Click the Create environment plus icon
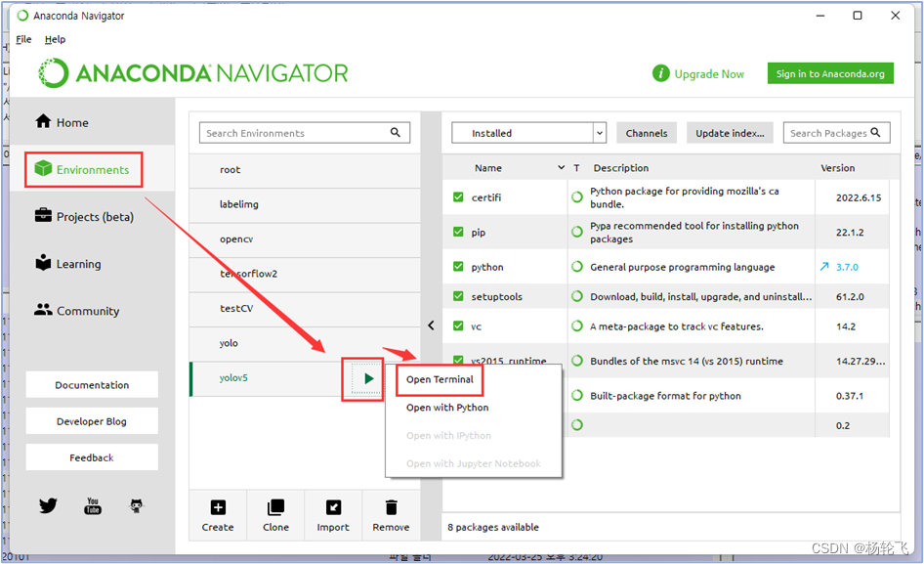The image size is (924, 564). [218, 507]
